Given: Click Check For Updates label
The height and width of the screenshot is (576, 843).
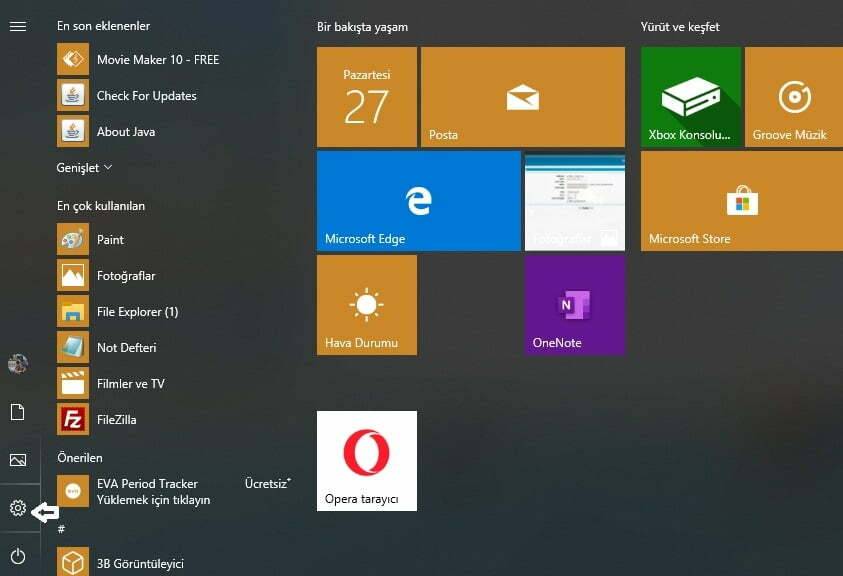Looking at the screenshot, I should click(x=146, y=96).
